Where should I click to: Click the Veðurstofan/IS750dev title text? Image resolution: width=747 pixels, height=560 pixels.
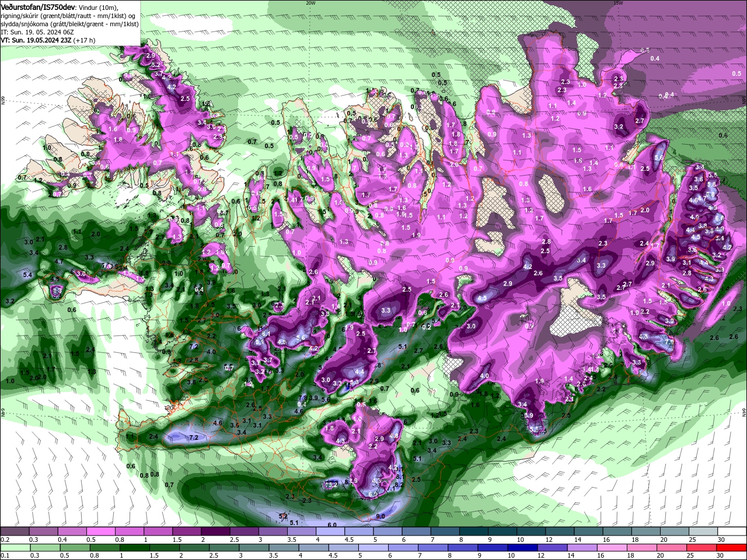(38, 7)
